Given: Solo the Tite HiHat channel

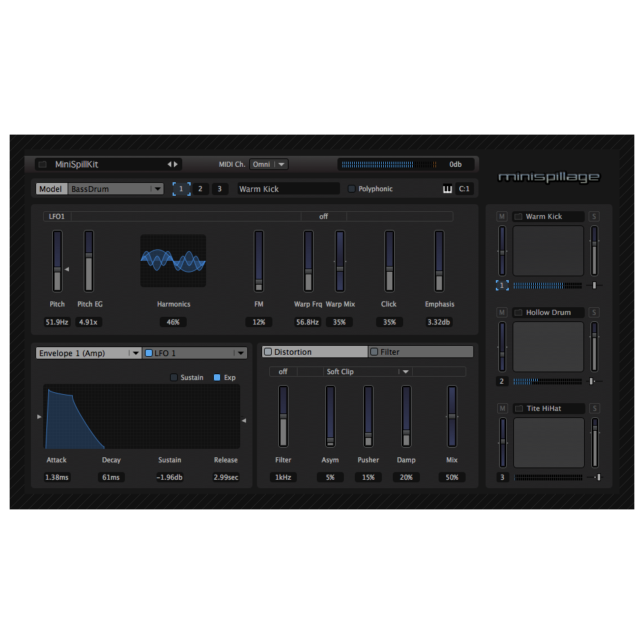Looking at the screenshot, I should (594, 408).
